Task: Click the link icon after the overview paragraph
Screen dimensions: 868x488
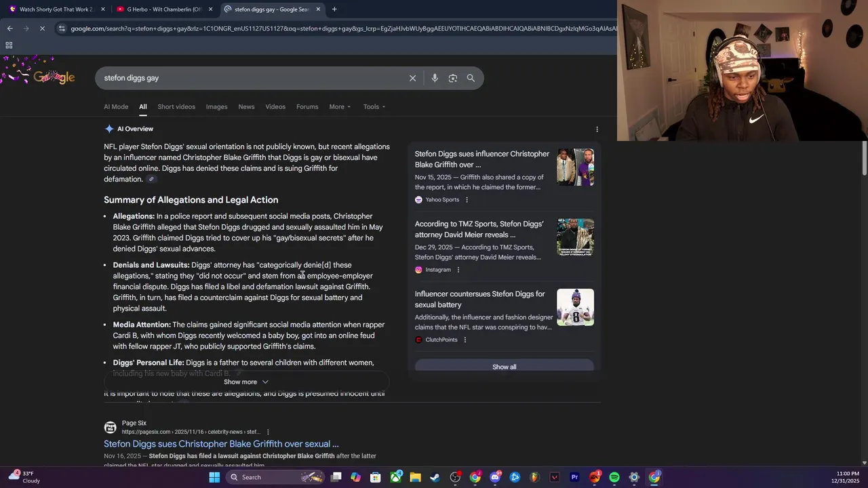Action: coord(151,179)
